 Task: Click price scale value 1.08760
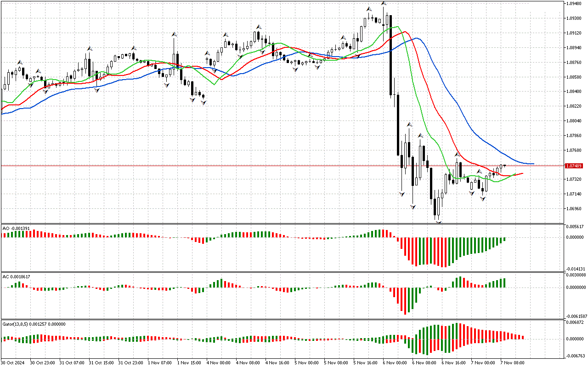click(x=575, y=63)
